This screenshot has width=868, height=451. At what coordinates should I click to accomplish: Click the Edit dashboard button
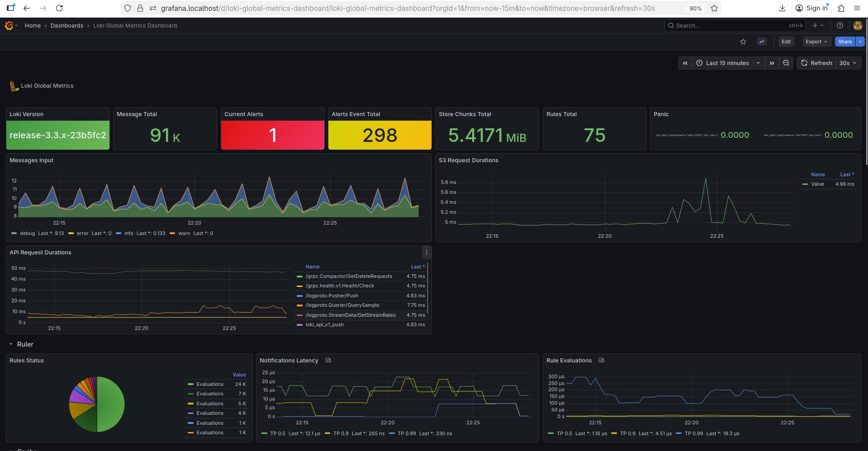pyautogui.click(x=786, y=42)
